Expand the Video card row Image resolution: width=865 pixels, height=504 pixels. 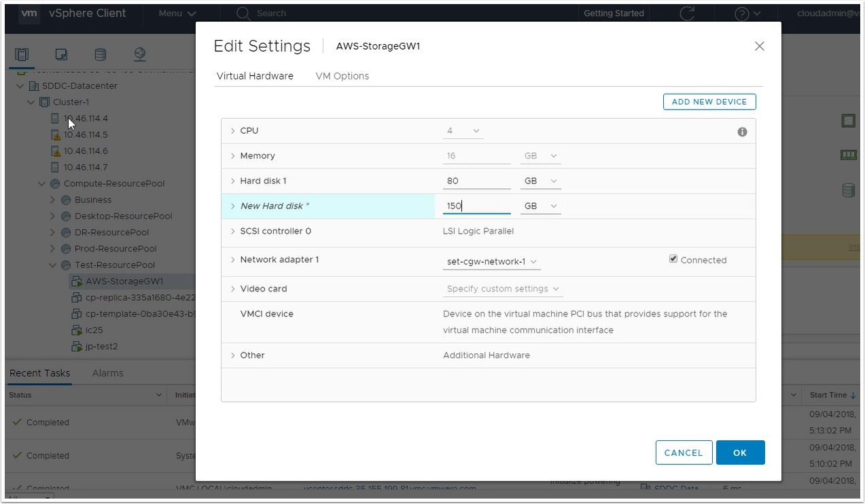(x=233, y=289)
